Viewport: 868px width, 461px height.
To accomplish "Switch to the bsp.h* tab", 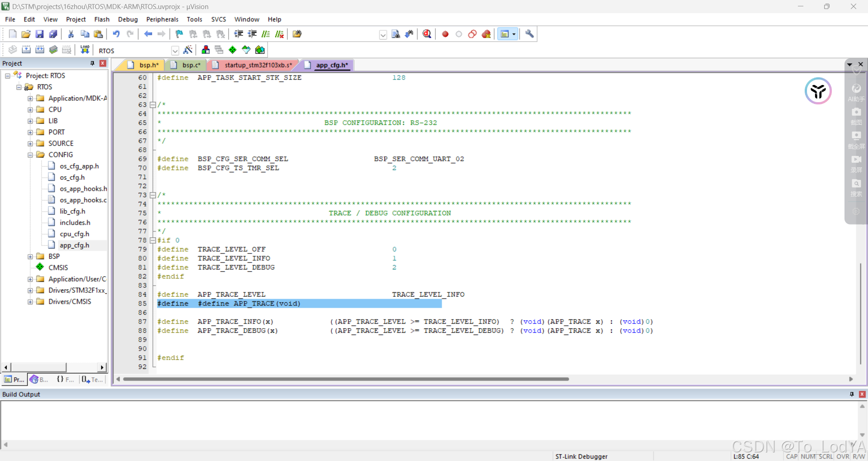I will click(x=143, y=65).
